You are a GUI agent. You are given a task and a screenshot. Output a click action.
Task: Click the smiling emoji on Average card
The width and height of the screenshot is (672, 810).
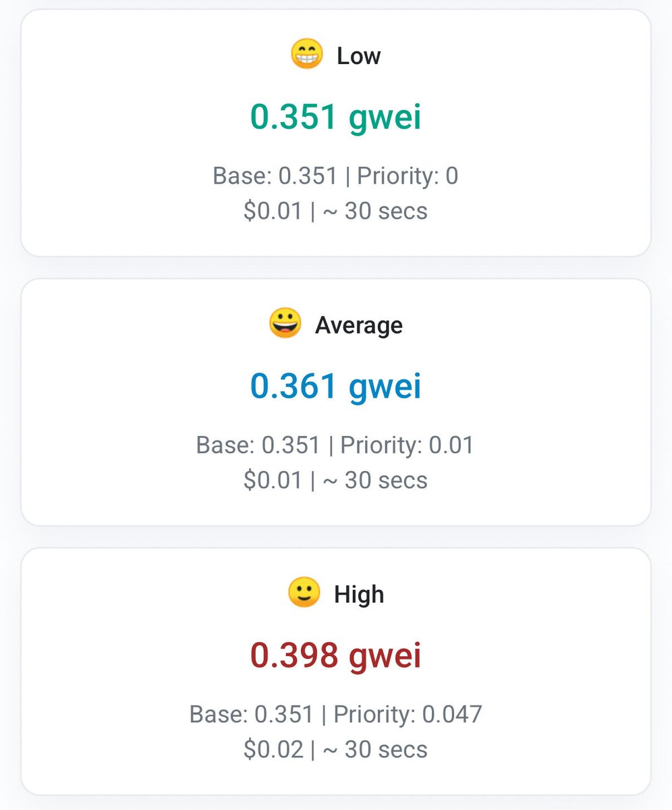tap(284, 324)
